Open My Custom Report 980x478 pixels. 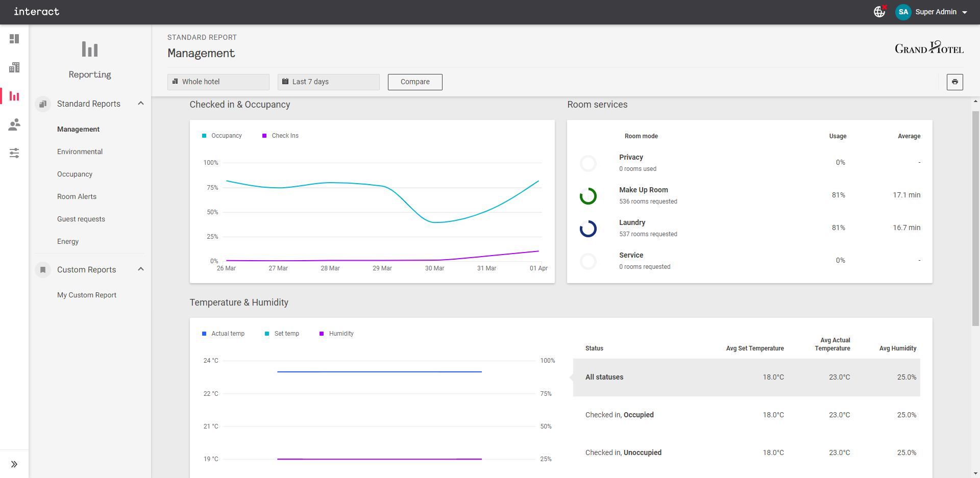(x=87, y=295)
